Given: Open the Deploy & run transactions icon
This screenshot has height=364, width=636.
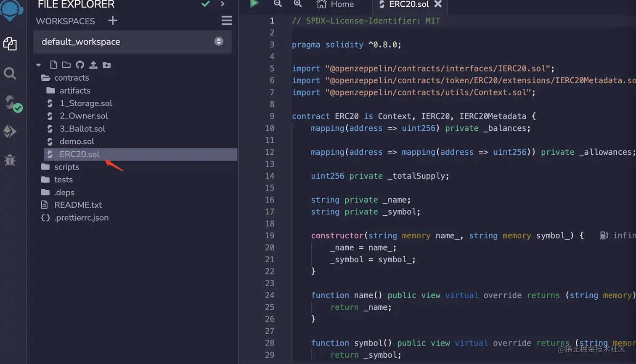Looking at the screenshot, I should click(10, 131).
